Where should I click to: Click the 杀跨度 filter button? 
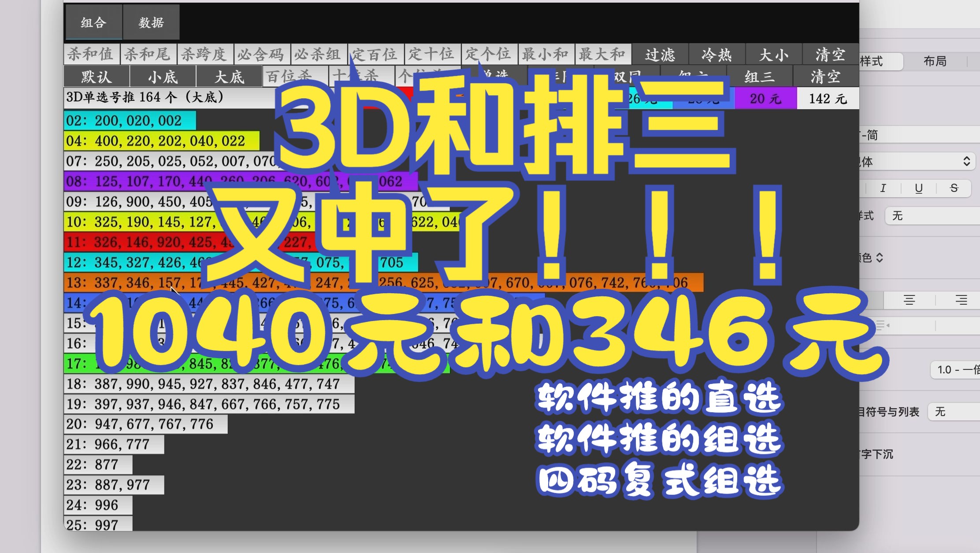205,55
